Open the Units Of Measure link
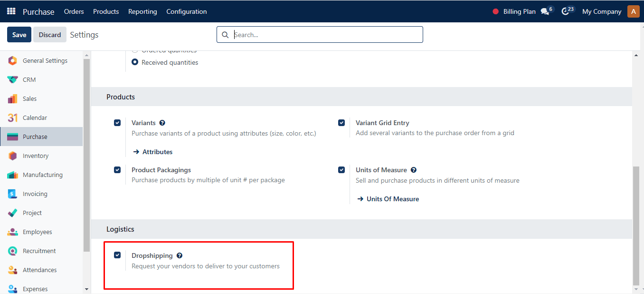644x294 pixels. (x=393, y=199)
